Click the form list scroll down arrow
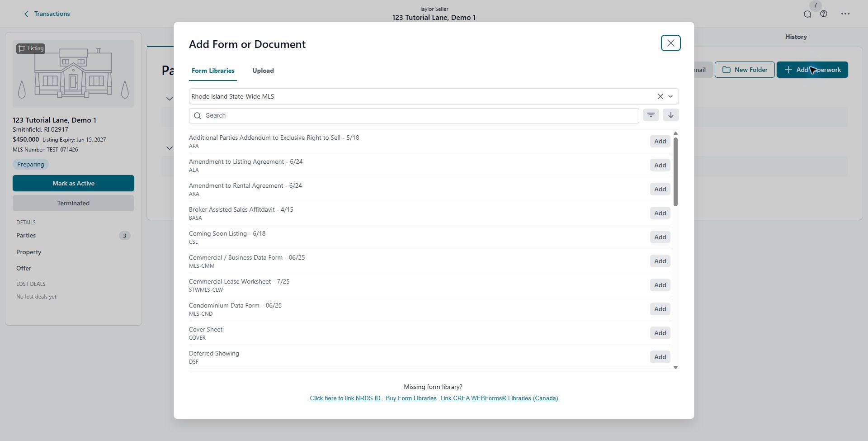The width and height of the screenshot is (868, 441). (x=675, y=367)
